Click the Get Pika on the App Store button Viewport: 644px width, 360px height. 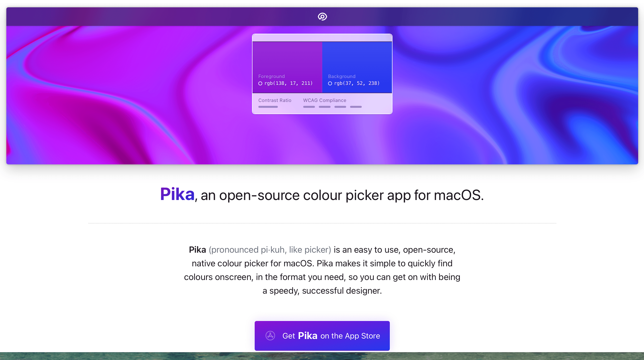pos(322,336)
